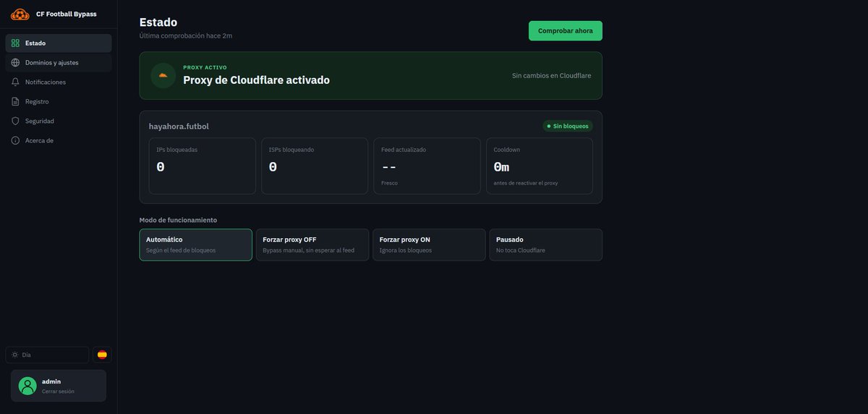This screenshot has height=414, width=868.
Task: Click the CF Football Bypass logo icon
Action: tap(20, 14)
